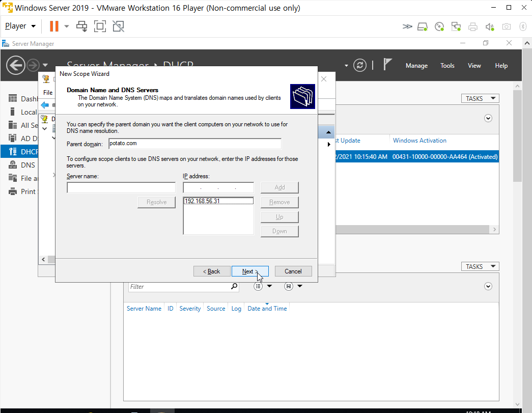Remove the selected DNS server IP
532x413 pixels.
tap(279, 202)
